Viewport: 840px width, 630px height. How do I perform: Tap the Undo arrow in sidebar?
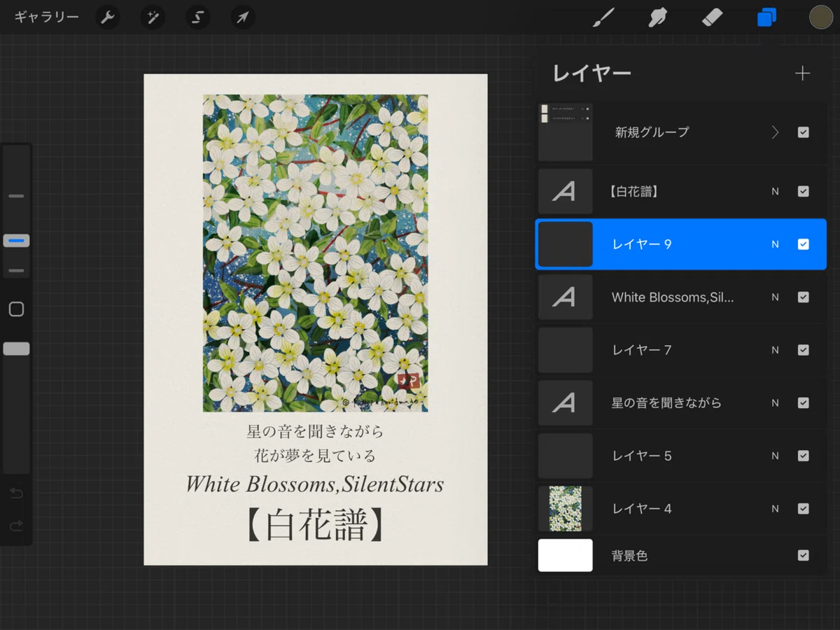16,493
